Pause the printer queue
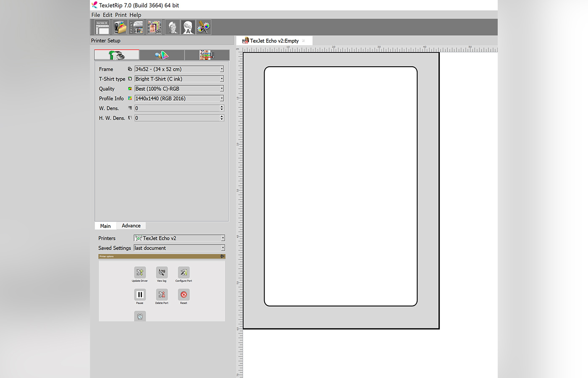Image resolution: width=588 pixels, height=378 pixels. tap(140, 295)
